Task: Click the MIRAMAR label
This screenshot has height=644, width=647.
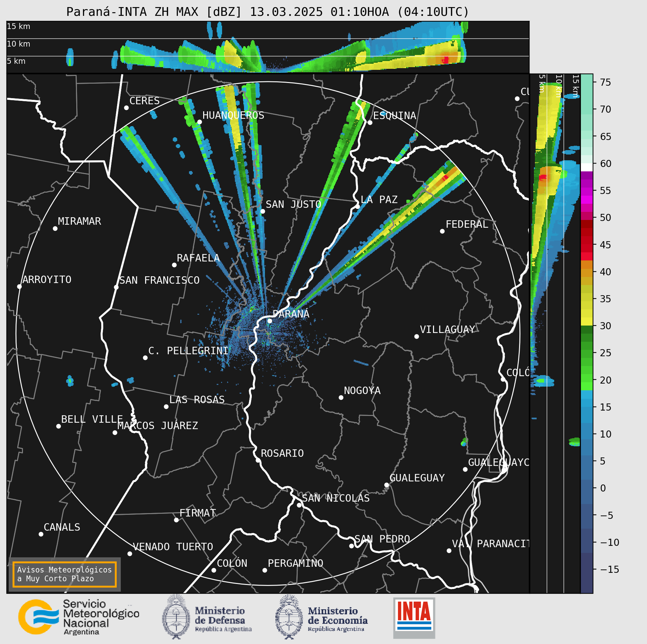Action: 79,221
